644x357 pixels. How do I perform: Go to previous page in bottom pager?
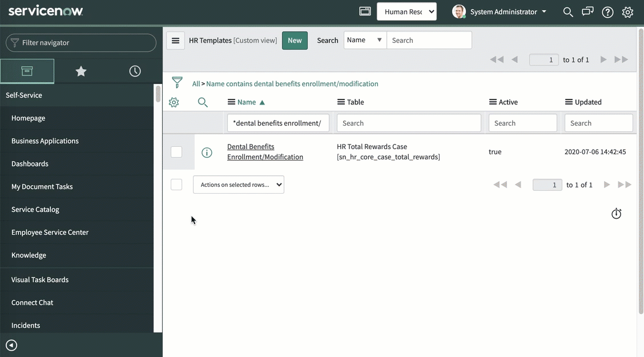tap(518, 184)
